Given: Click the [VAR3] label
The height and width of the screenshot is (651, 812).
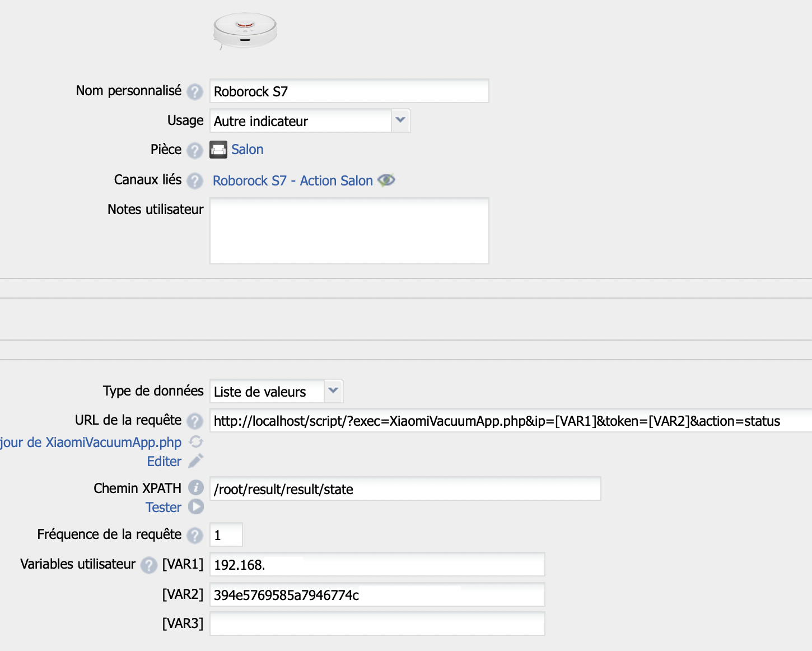Looking at the screenshot, I should (x=183, y=624).
